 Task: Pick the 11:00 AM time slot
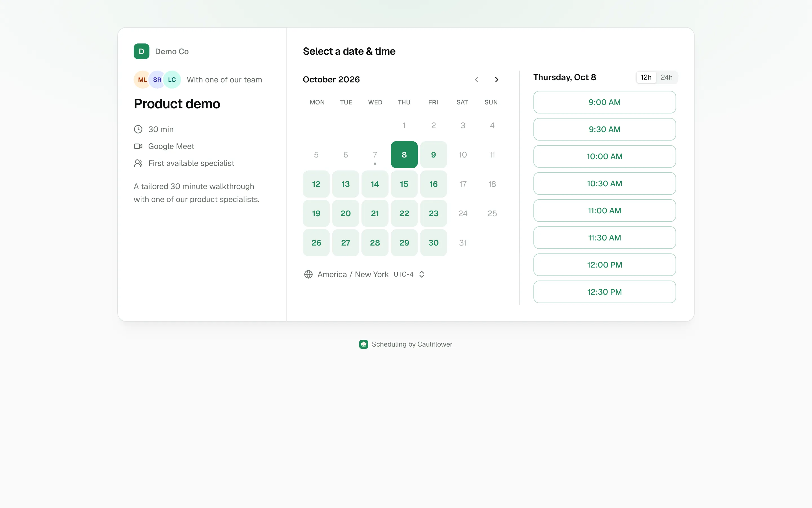604,211
